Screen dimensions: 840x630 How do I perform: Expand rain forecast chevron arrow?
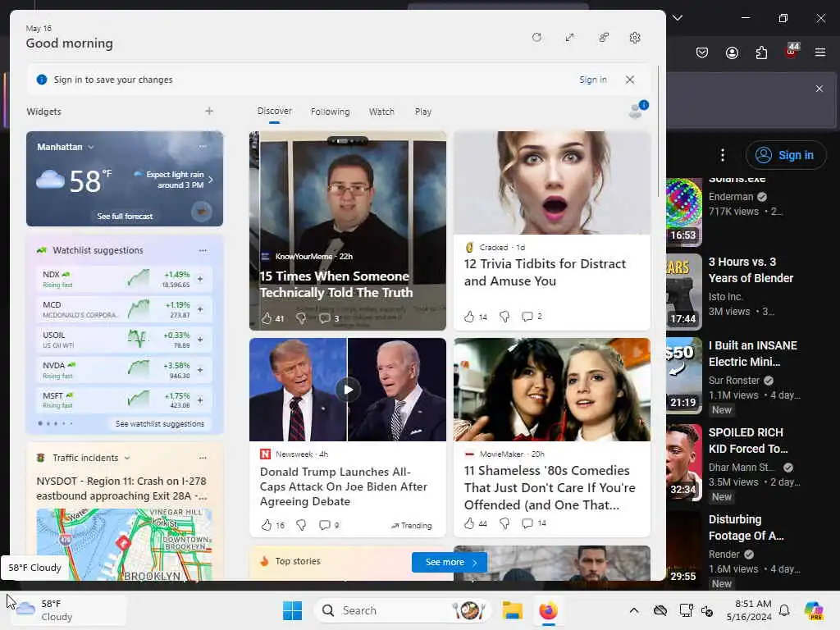coord(211,180)
